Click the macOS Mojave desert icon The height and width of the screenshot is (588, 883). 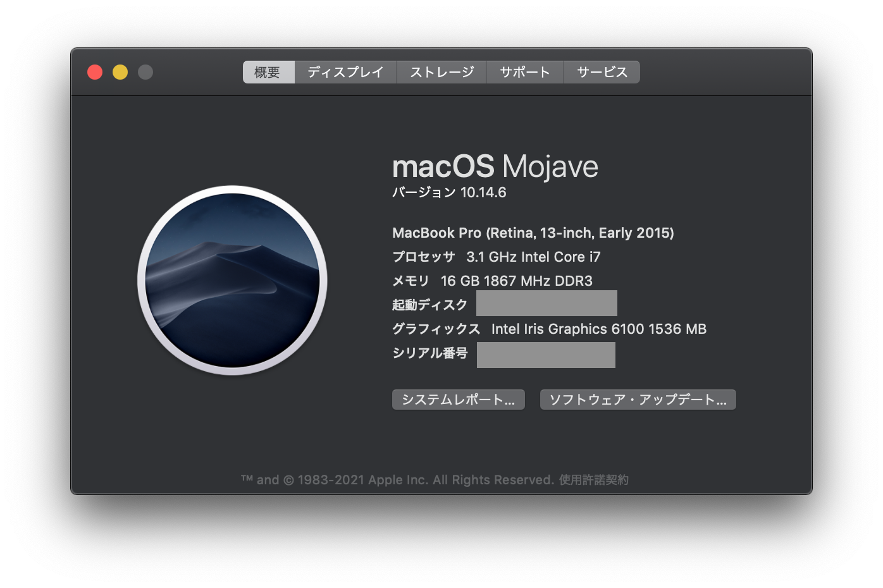point(232,280)
